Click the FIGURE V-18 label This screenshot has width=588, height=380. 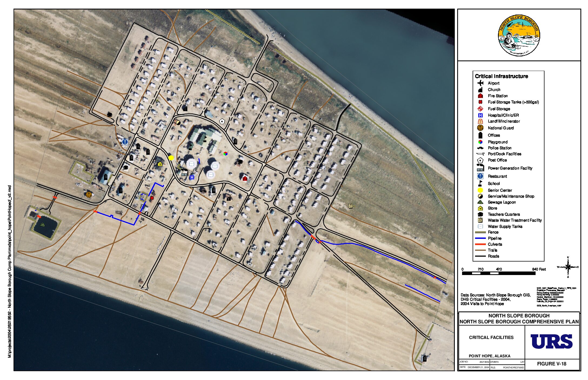click(552, 364)
